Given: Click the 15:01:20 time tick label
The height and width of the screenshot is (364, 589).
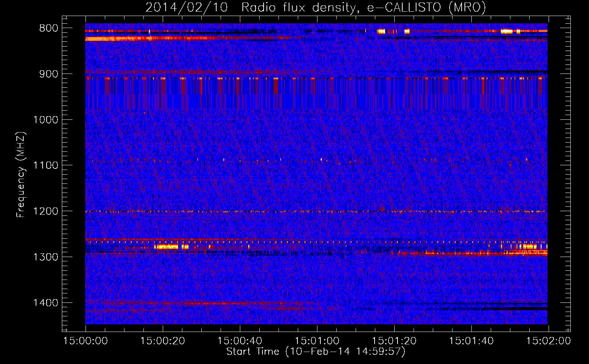Looking at the screenshot, I should pos(394,341).
